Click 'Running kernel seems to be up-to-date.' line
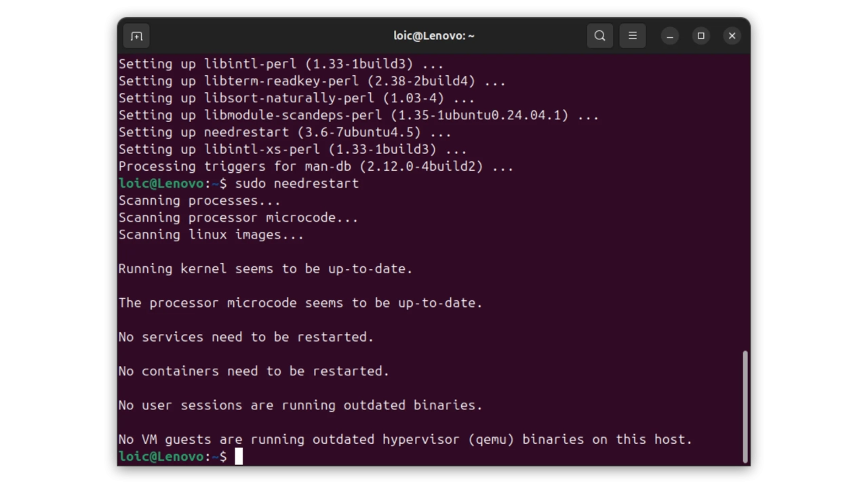 click(265, 269)
